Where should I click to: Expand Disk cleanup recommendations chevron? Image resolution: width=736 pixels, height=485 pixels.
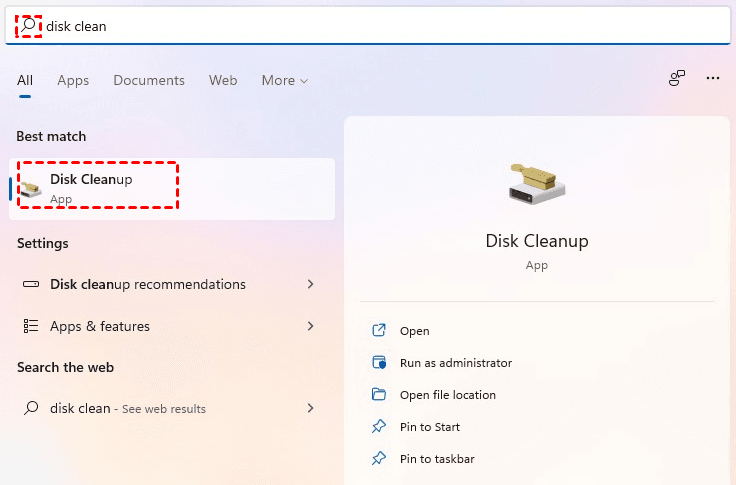[311, 285]
